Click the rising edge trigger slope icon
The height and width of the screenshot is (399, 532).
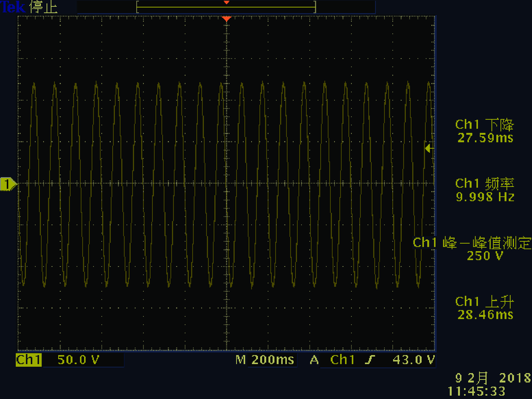(x=370, y=360)
